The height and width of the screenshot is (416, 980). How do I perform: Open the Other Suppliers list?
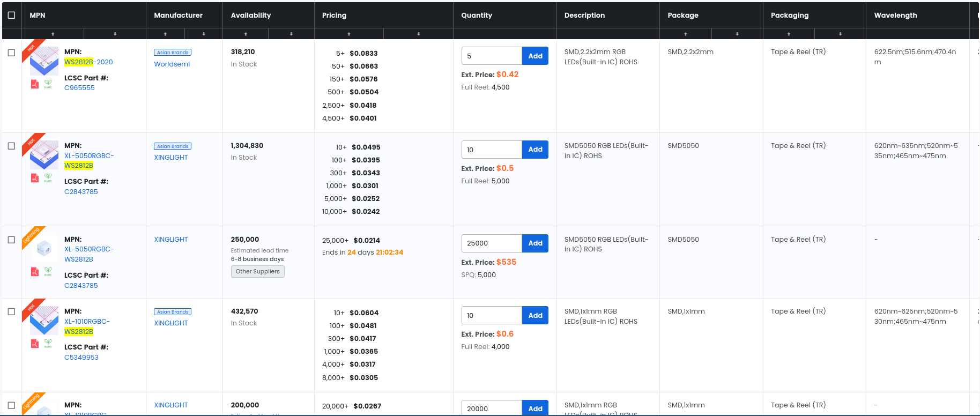pos(257,271)
